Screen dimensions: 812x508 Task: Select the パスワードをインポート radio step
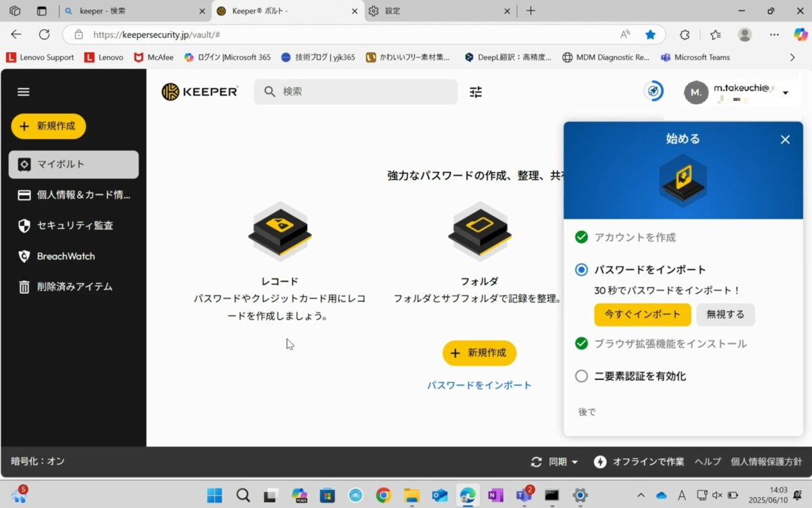[x=581, y=269]
